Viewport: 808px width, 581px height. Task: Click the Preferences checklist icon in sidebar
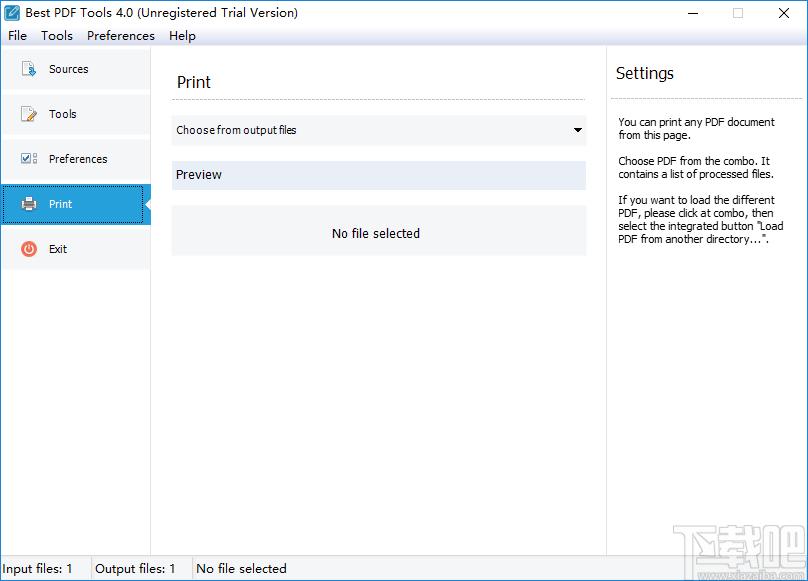(29, 159)
